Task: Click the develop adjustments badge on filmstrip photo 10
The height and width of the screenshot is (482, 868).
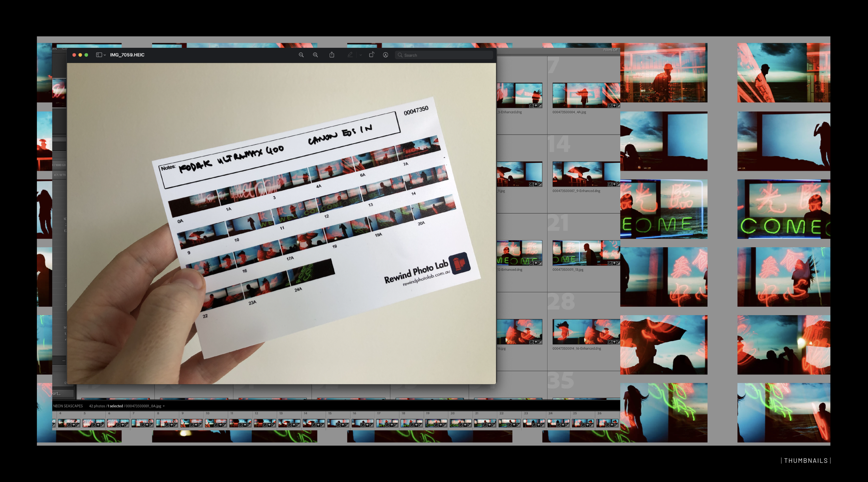Action: click(x=225, y=425)
